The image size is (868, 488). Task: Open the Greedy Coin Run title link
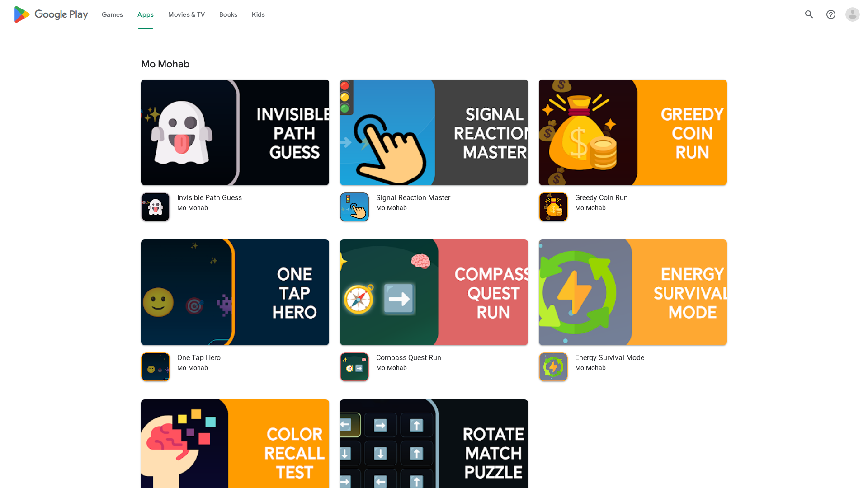[x=601, y=198]
